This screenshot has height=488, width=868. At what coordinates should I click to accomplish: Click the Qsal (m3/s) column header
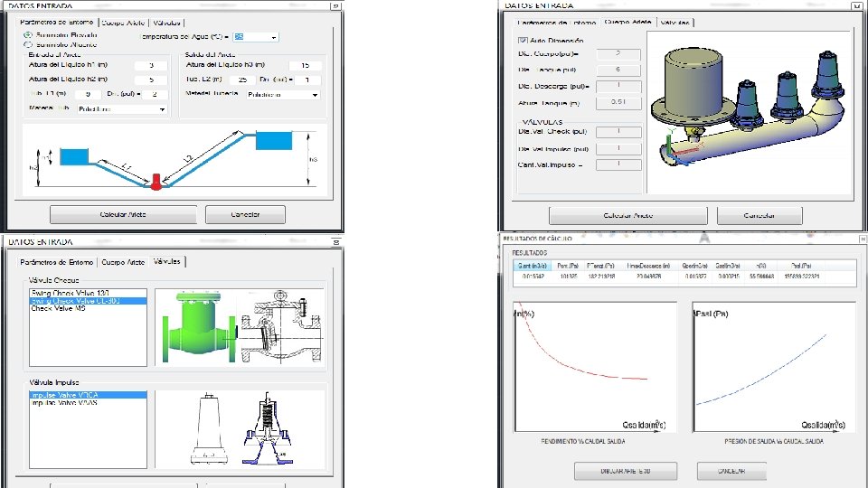(x=727, y=266)
